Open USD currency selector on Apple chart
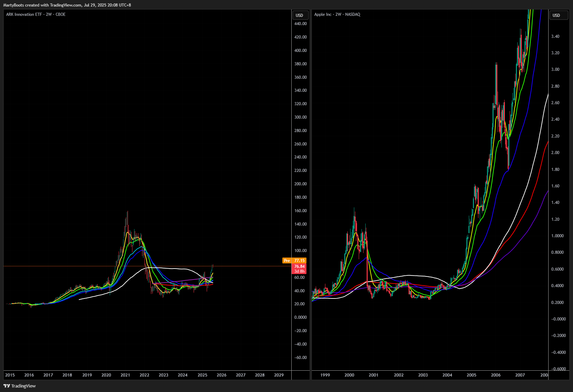The image size is (573, 392). pyautogui.click(x=559, y=15)
